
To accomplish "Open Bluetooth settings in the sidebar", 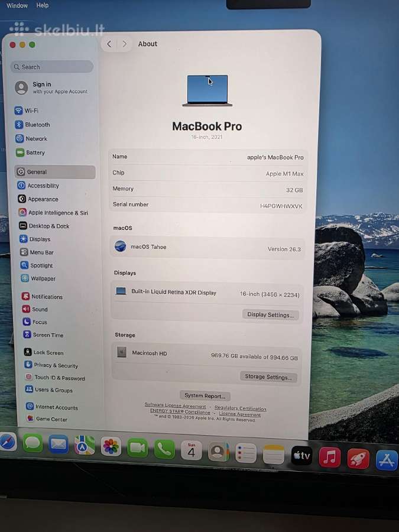I will coord(33,125).
